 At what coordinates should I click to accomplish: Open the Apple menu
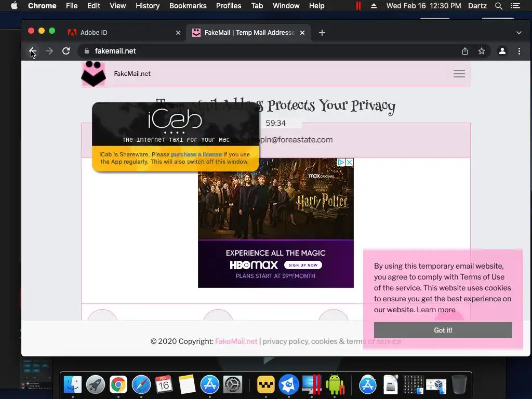click(14, 6)
